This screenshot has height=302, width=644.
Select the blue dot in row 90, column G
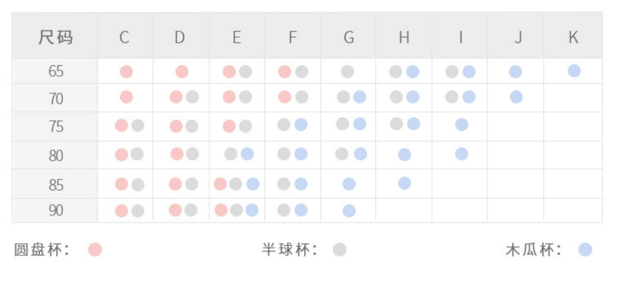tap(349, 211)
